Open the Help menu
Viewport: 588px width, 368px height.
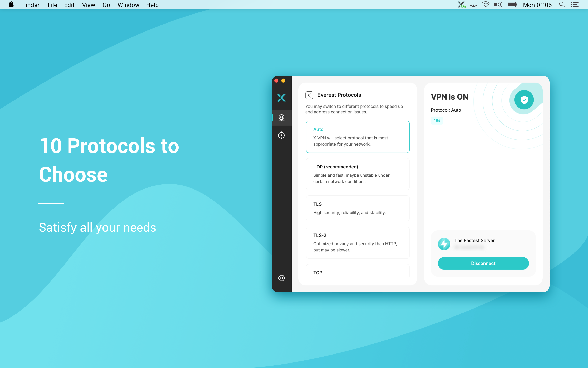click(152, 5)
